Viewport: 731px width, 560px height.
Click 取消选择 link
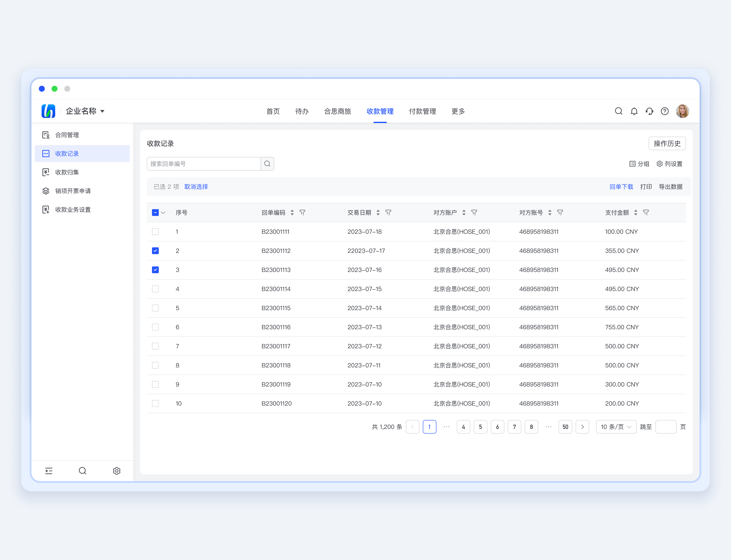pos(196,187)
